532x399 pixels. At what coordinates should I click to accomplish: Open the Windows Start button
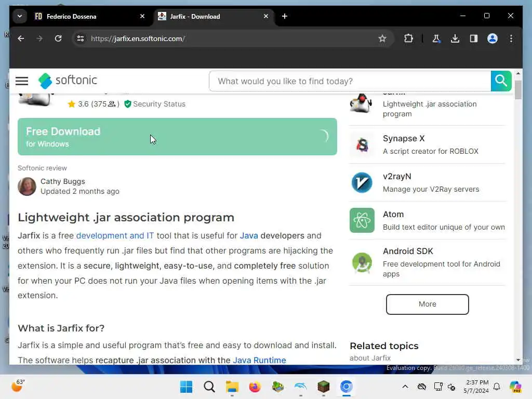(186, 387)
